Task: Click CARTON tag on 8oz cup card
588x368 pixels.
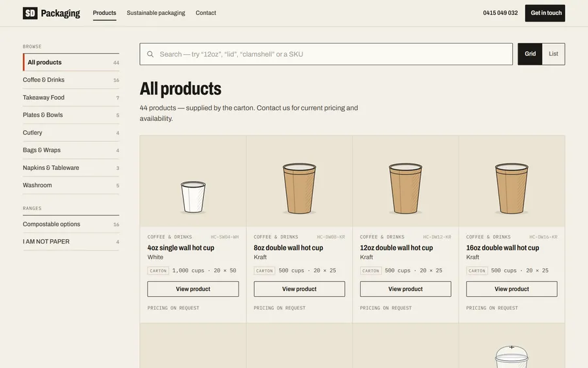Action: 265,271
